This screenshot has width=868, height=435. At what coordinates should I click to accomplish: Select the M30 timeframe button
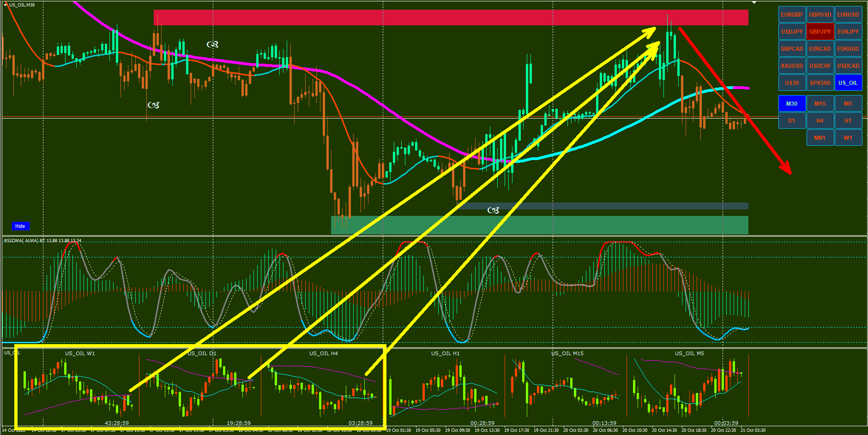click(x=792, y=104)
